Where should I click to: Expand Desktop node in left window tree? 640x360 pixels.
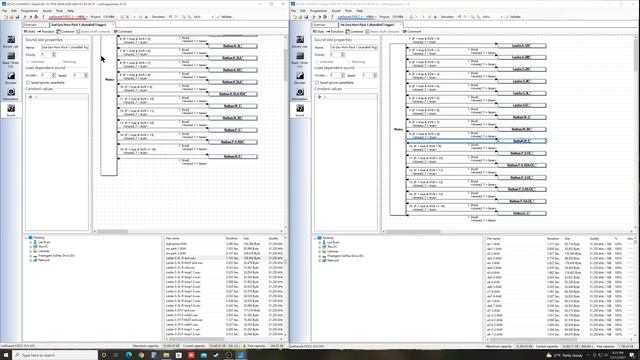pos(26,238)
